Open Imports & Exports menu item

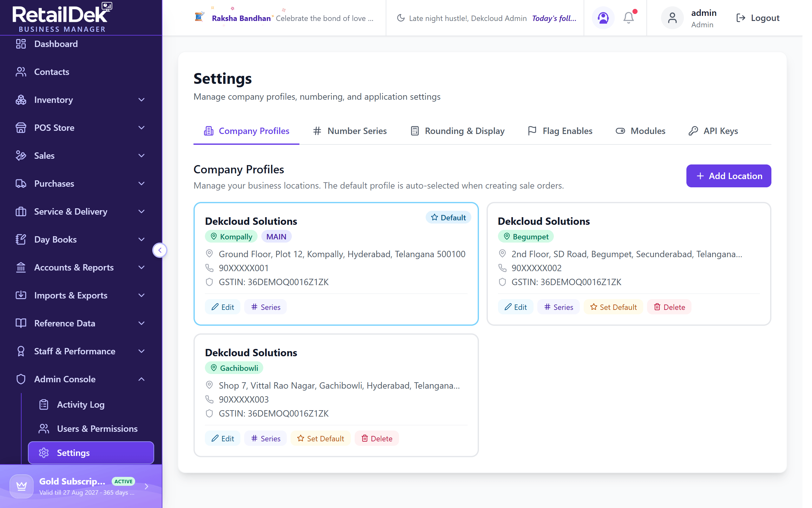(x=81, y=295)
